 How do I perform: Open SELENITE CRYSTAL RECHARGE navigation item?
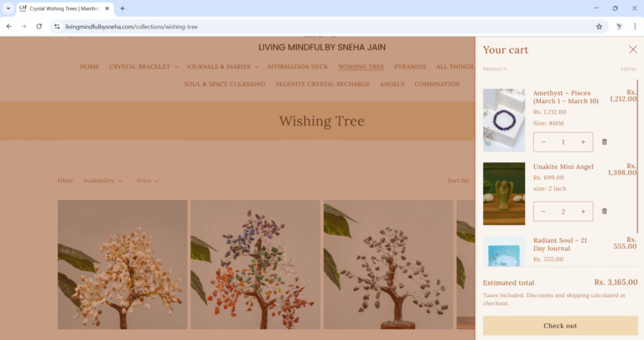point(322,84)
